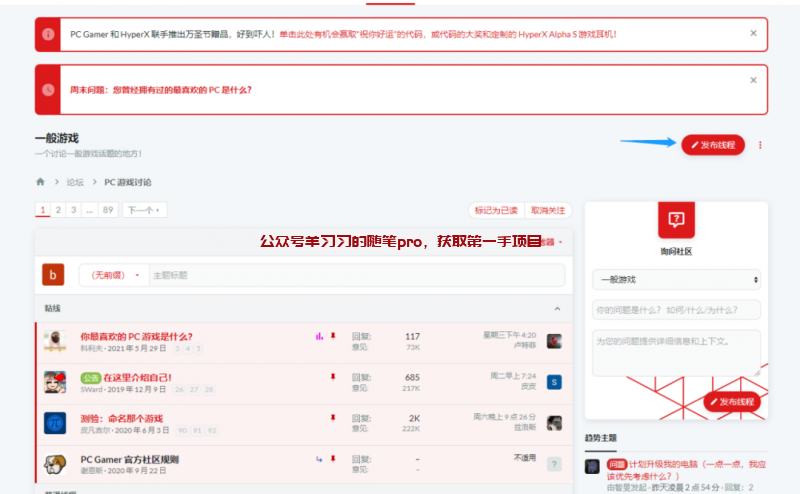Click the bulldog avatar of PC Gamer rules thread

[55, 464]
